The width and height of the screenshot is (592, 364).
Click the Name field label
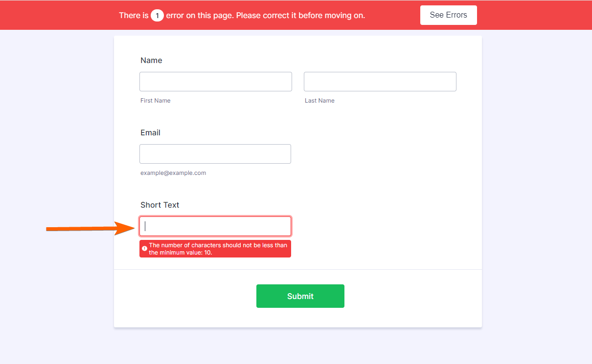(x=151, y=61)
